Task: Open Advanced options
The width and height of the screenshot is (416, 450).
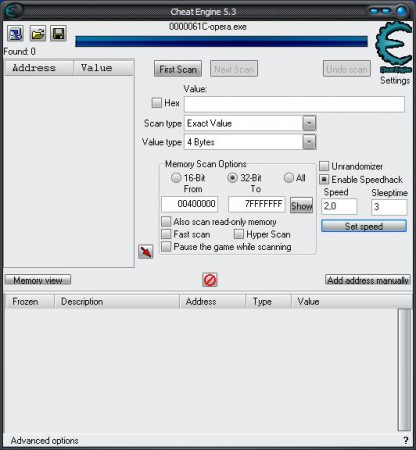Action: point(44,440)
